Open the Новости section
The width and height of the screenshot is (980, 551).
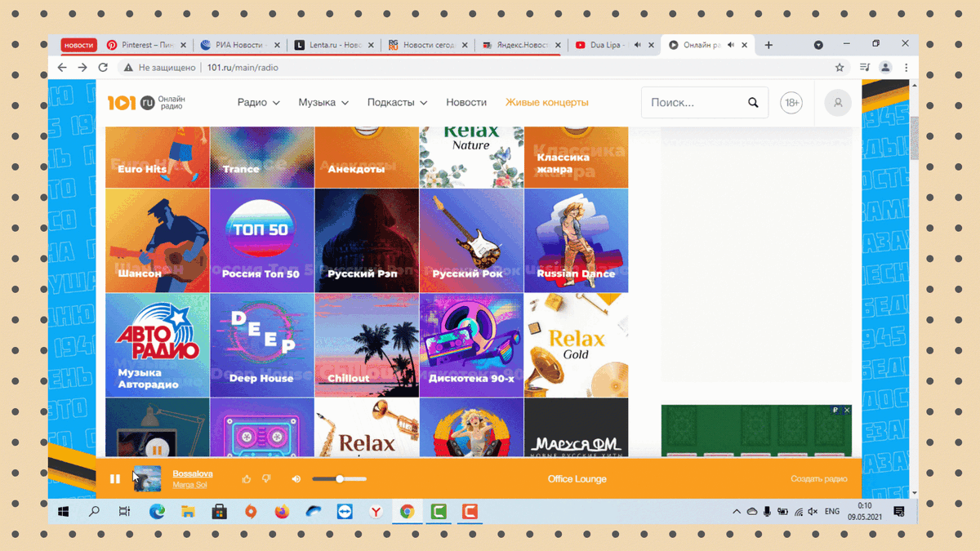466,103
